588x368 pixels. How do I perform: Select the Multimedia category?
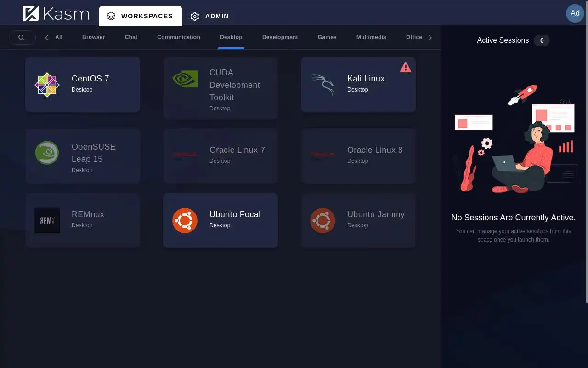pyautogui.click(x=371, y=37)
